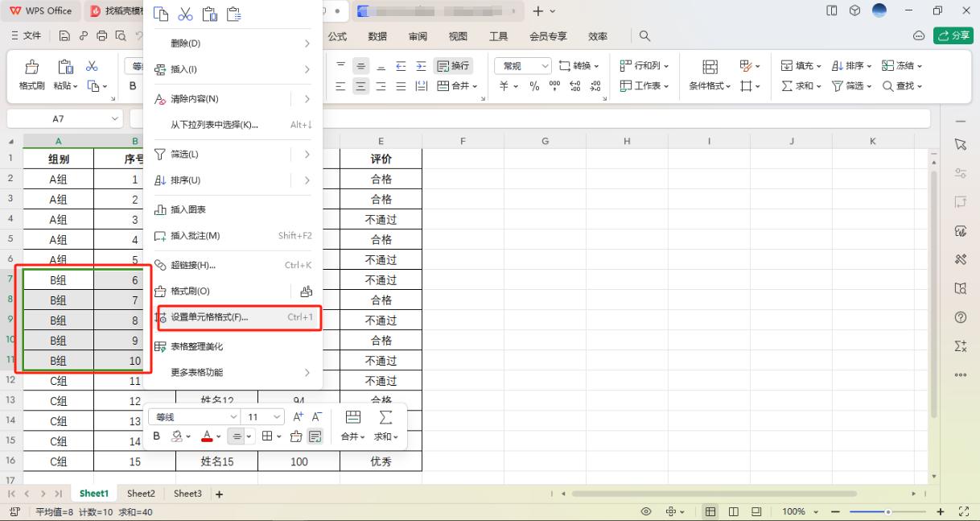The width and height of the screenshot is (980, 521).
Task: Click decrease decimal places icon
Action: (595, 86)
